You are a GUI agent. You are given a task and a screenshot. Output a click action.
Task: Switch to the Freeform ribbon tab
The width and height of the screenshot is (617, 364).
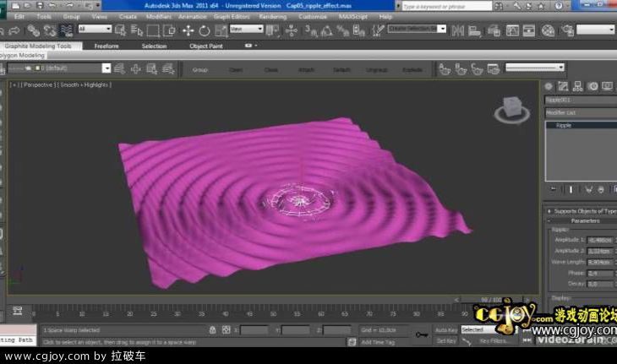click(106, 46)
